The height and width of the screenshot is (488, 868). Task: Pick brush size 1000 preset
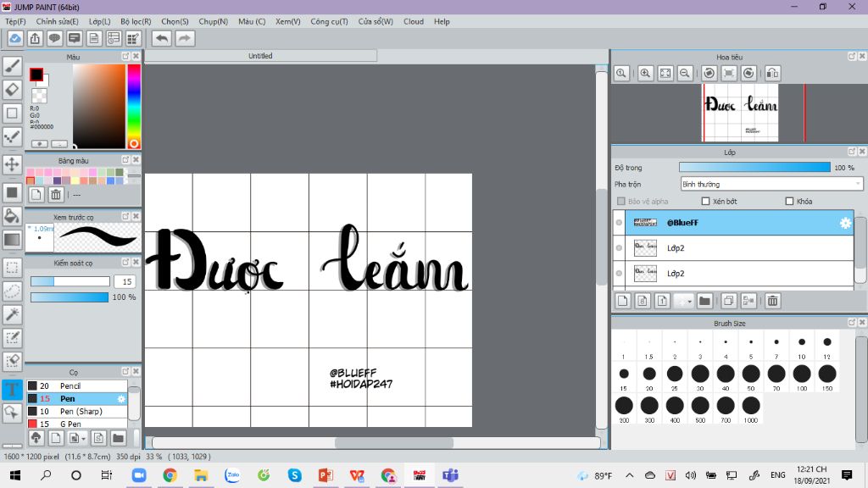coord(751,409)
